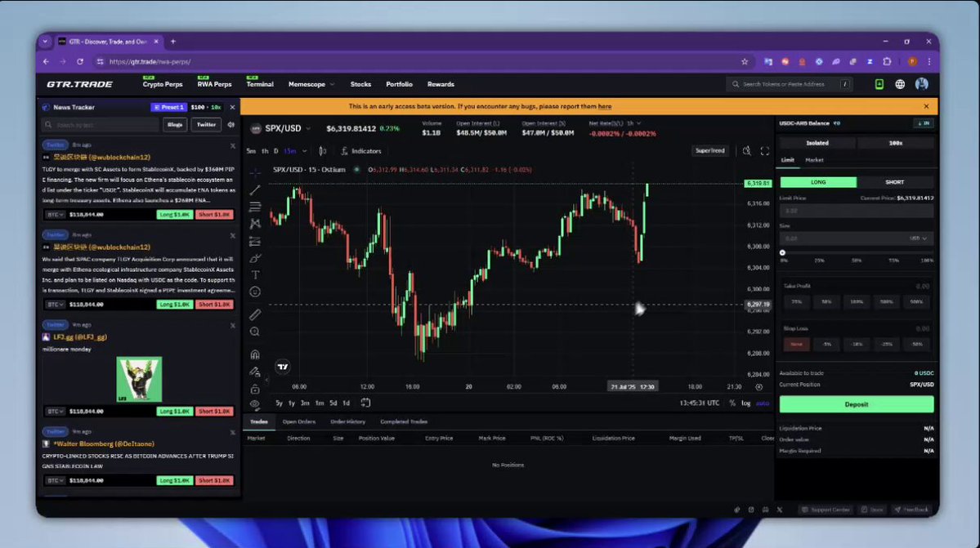
Task: Select the trend line drawing tool
Action: [255, 189]
